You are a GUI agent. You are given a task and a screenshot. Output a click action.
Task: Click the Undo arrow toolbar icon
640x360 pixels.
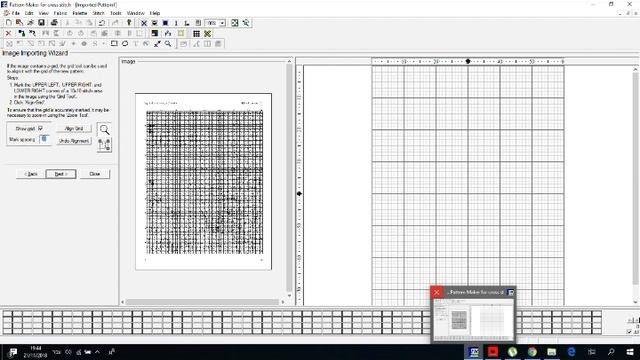102,23
